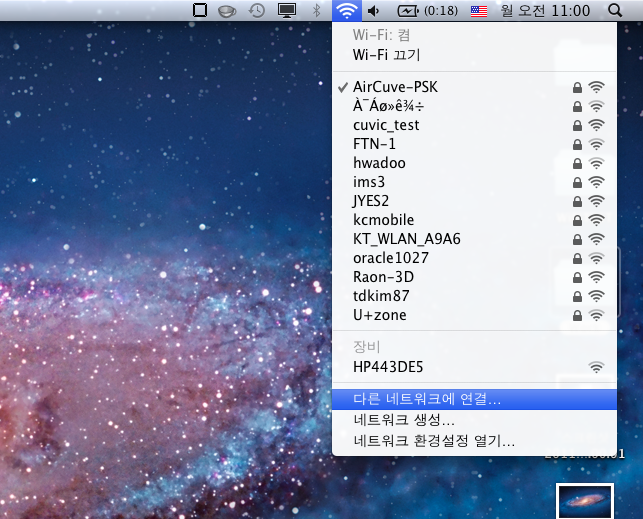The image size is (643, 519).
Task: Click the Wi-Fi icon in menu bar
Action: coord(346,11)
